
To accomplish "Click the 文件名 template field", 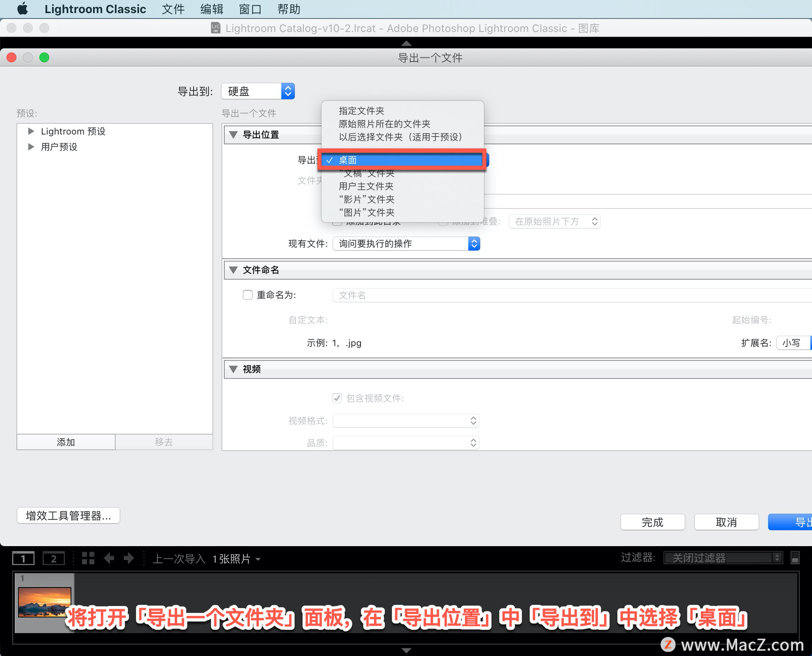I will coord(572,295).
